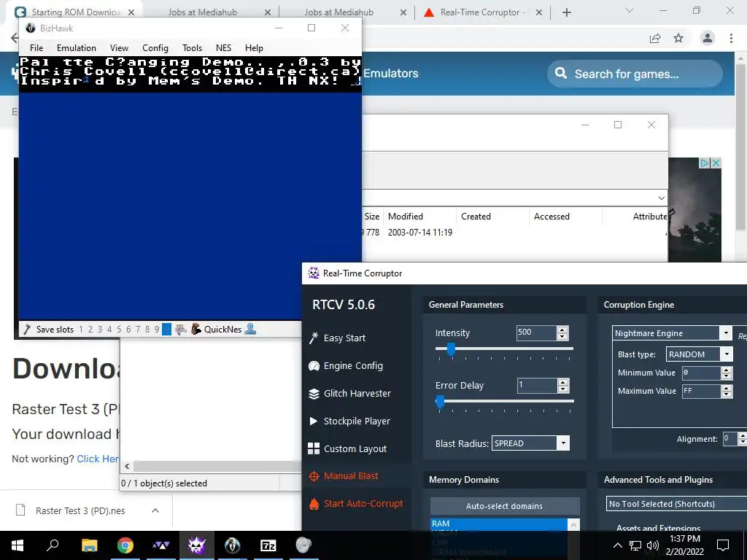Viewport: 747px width, 560px height.
Task: Click into the Intensity value field
Action: (536, 332)
